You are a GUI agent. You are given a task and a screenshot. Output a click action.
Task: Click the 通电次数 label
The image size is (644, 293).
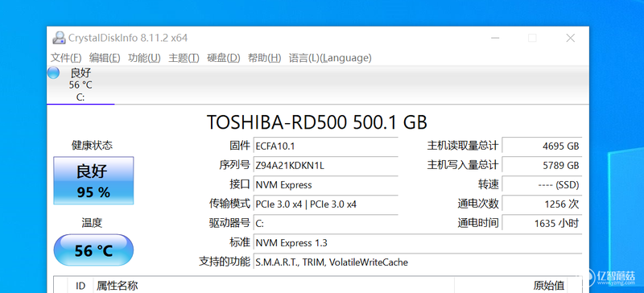[478, 204]
